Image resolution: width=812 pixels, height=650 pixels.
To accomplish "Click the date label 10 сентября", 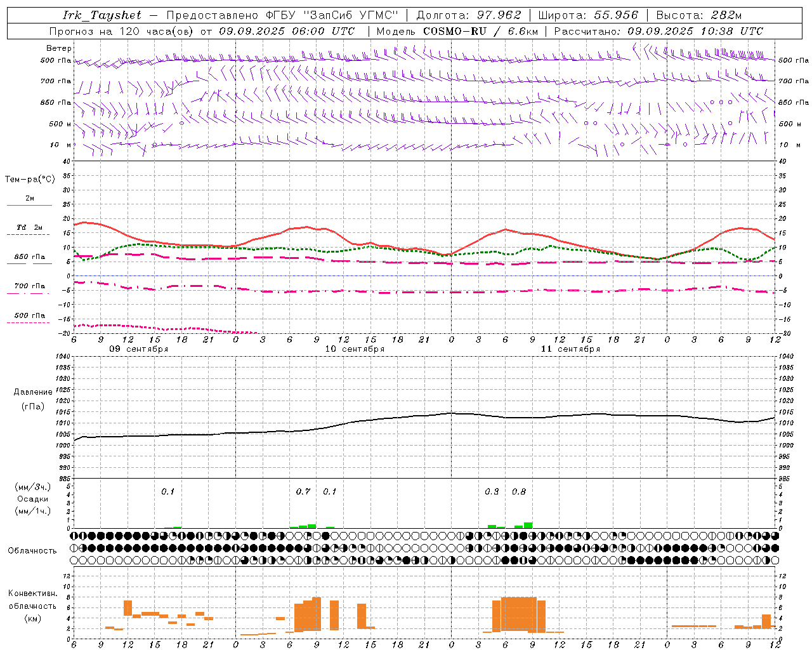I will 355,349.
